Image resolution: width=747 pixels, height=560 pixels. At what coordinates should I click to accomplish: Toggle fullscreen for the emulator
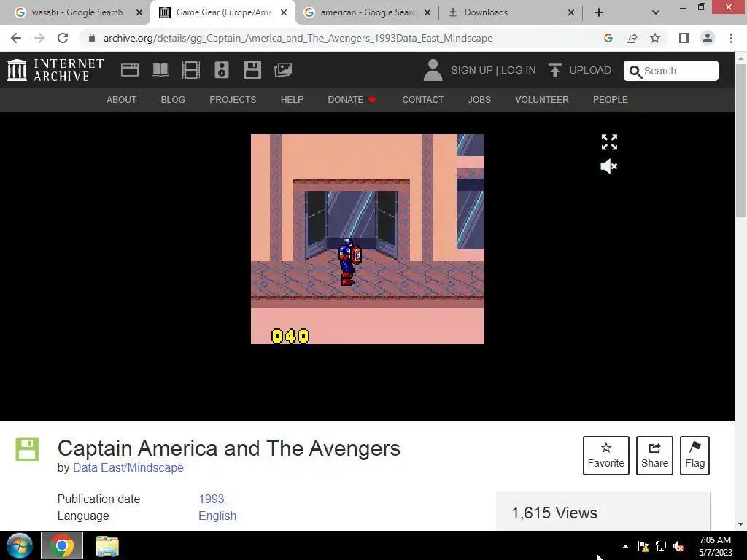coord(609,142)
